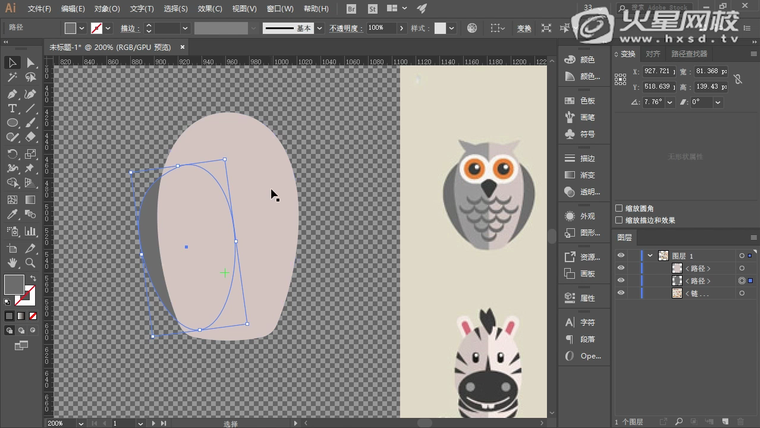Select the Type tool in toolbar
The width and height of the screenshot is (760, 428).
click(12, 108)
